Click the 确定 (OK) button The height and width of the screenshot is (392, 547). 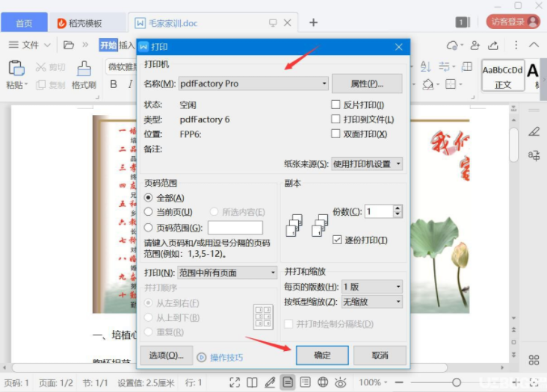click(x=322, y=355)
